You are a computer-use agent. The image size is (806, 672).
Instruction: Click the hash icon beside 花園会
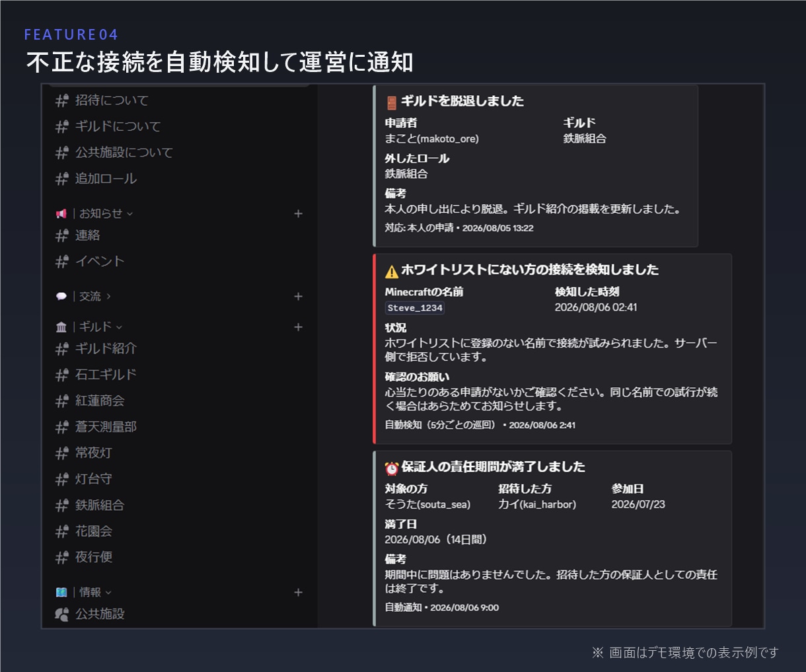tap(62, 531)
